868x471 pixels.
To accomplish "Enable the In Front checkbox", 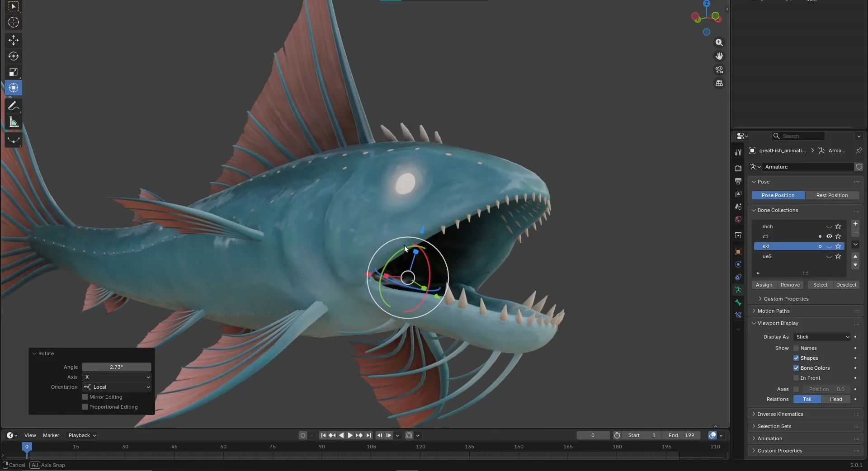I will click(x=796, y=378).
